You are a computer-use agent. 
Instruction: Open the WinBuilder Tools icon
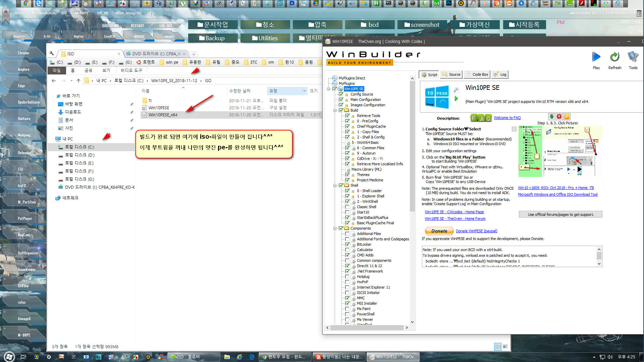click(x=633, y=57)
